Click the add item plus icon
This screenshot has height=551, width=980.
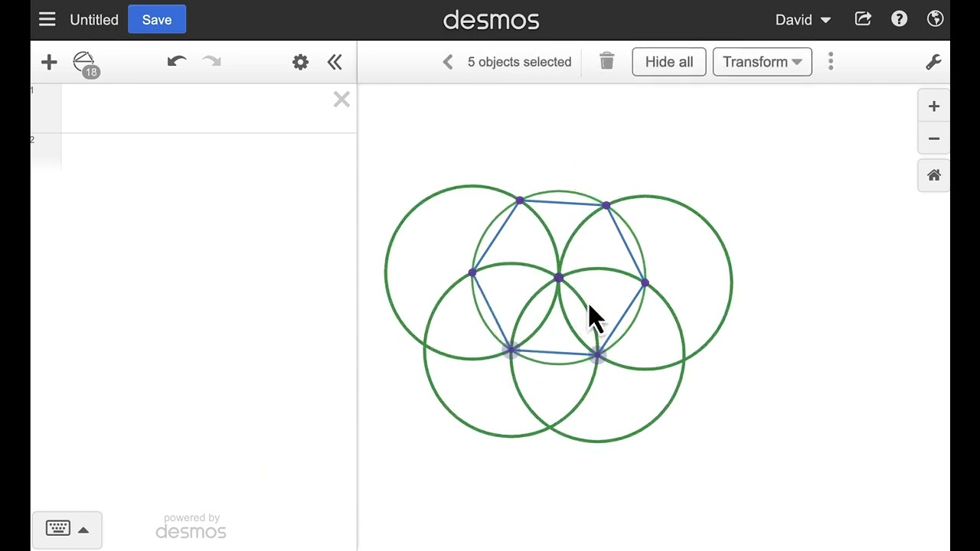coord(49,62)
